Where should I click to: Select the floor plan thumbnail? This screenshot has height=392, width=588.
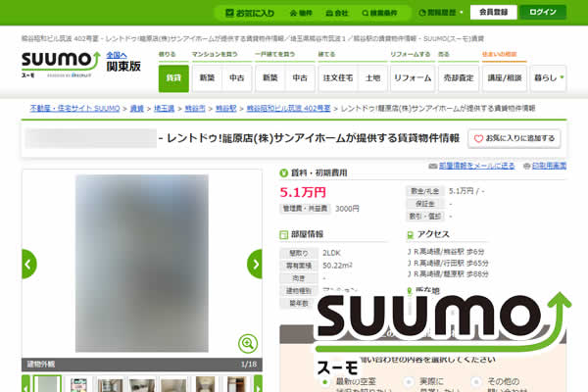coord(78,384)
